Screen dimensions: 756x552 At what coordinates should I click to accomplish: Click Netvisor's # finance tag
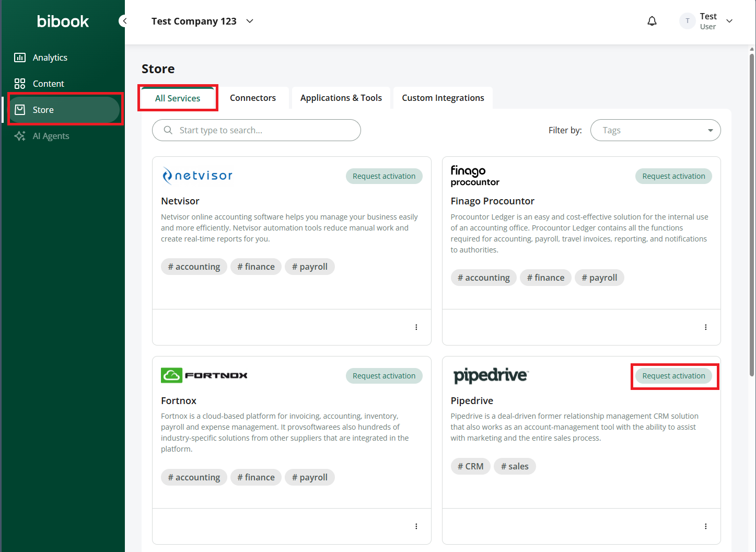(x=256, y=267)
